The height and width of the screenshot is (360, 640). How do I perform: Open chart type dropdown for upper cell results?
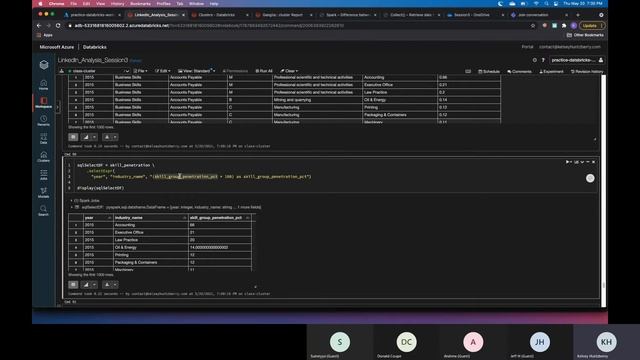pos(94,137)
